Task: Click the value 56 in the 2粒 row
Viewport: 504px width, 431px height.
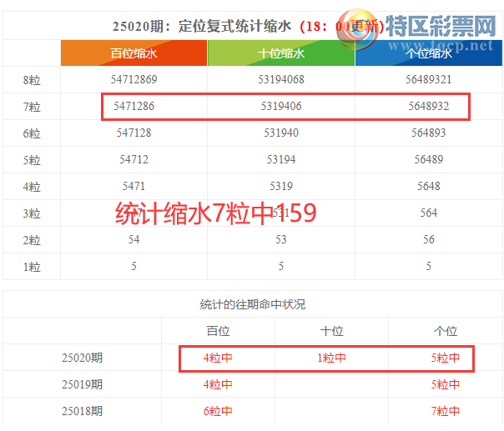Action: point(428,239)
